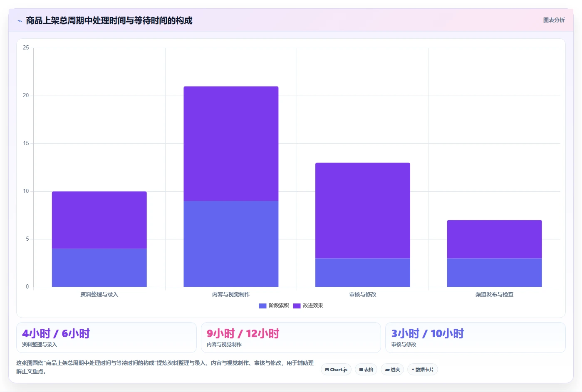
Task: Click the purple bar segment for 审核与修改
Action: click(363, 210)
